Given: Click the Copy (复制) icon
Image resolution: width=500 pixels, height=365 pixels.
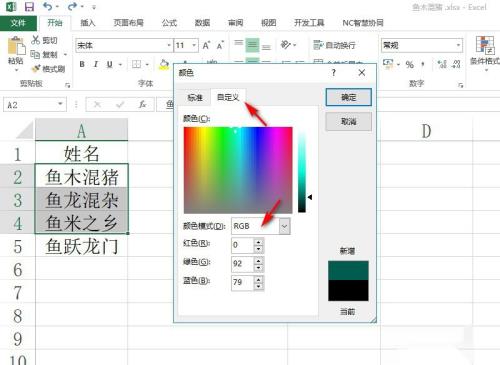Looking at the screenshot, I should click(x=35, y=54).
